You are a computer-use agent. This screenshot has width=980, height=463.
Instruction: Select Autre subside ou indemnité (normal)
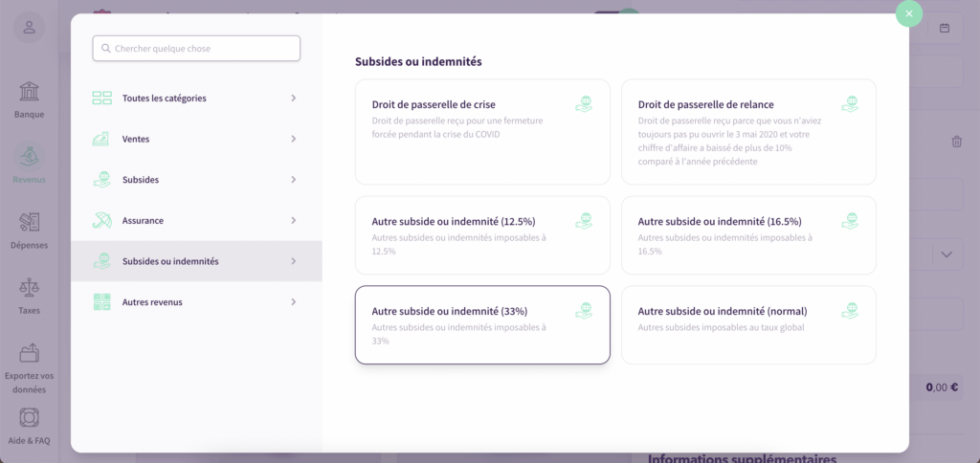click(x=748, y=325)
